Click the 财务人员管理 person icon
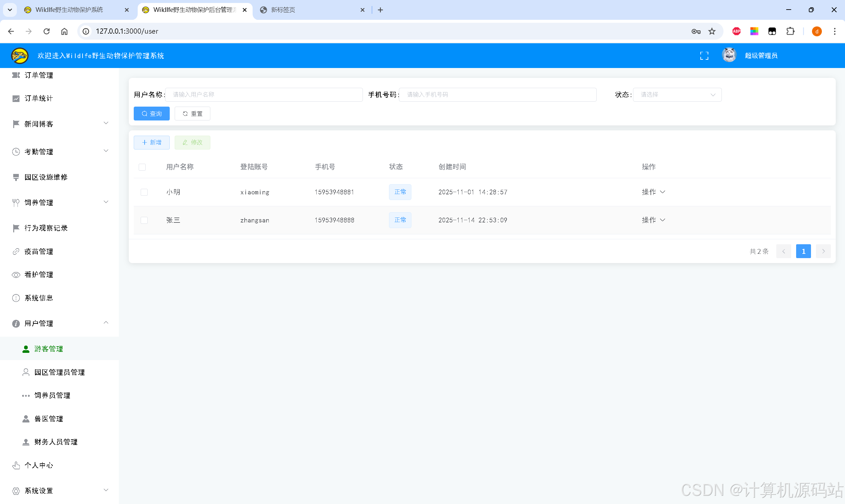The image size is (845, 504). (26, 442)
